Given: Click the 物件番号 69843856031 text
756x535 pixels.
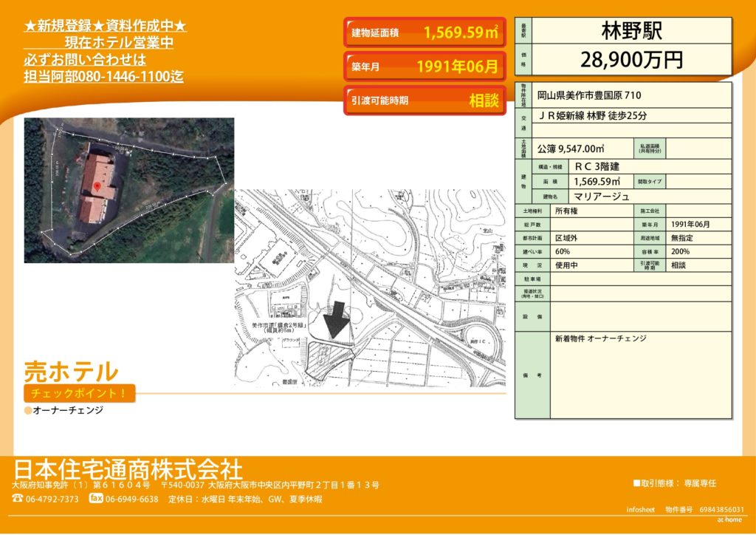Looking at the screenshot, I should tap(704, 510).
